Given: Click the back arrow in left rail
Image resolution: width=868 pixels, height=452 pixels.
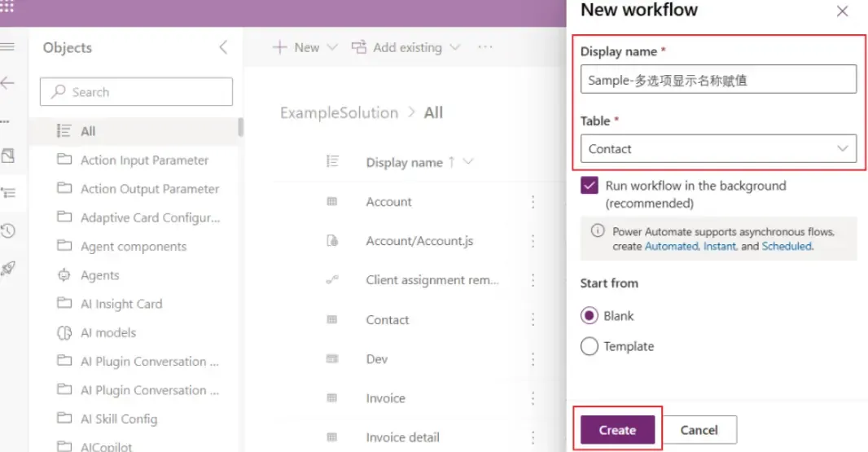Looking at the screenshot, I should point(8,83).
